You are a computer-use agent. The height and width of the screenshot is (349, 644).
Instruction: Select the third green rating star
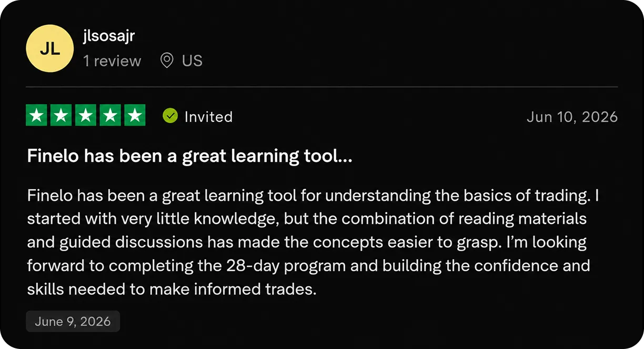[86, 116]
